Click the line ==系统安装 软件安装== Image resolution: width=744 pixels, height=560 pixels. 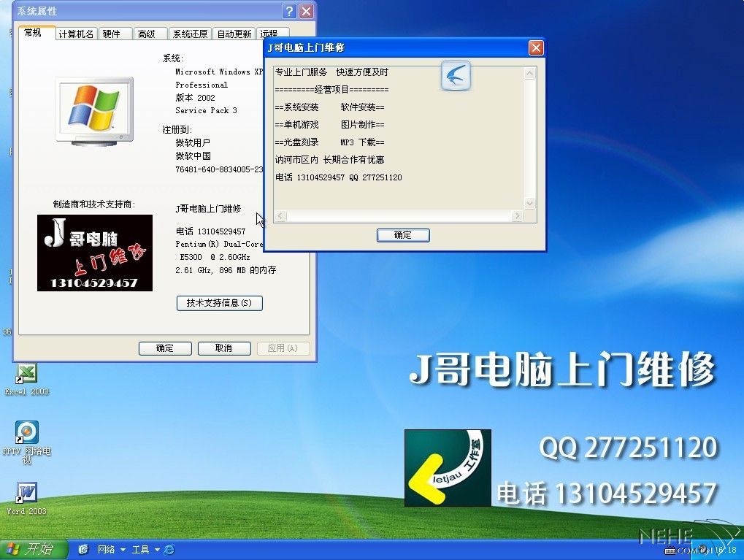[330, 107]
